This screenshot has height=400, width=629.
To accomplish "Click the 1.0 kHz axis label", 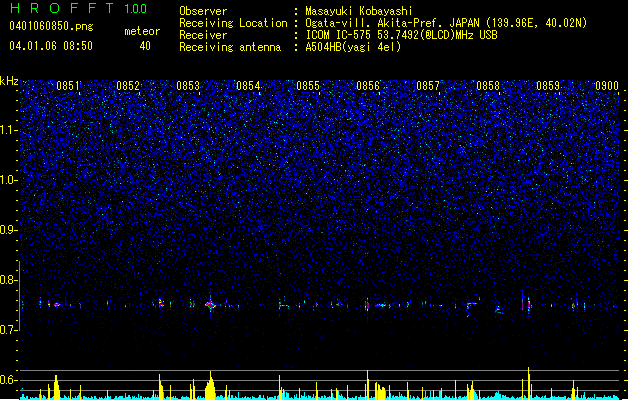I will pyautogui.click(x=9, y=180).
